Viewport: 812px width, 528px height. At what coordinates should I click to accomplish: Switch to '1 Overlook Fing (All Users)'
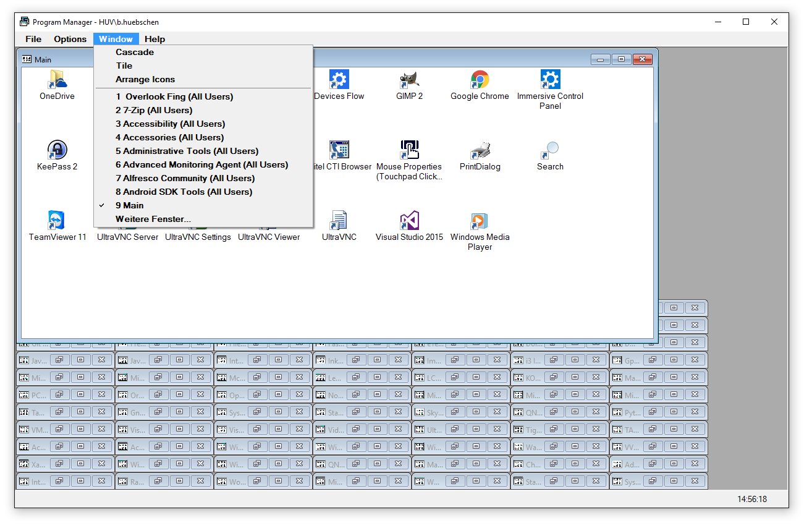point(203,96)
